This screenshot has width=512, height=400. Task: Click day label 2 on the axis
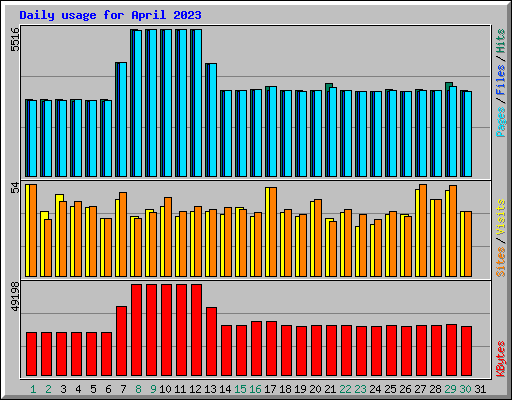[48, 389]
